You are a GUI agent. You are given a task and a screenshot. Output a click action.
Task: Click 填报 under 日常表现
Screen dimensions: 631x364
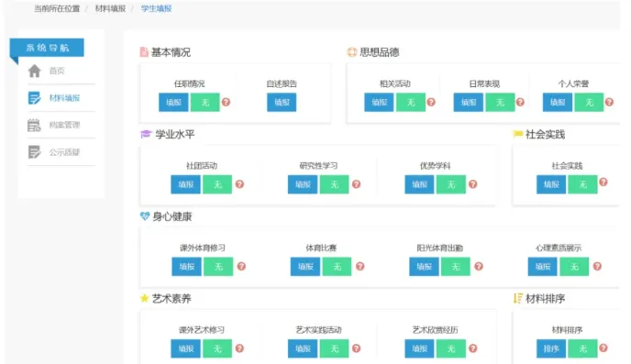469,102
